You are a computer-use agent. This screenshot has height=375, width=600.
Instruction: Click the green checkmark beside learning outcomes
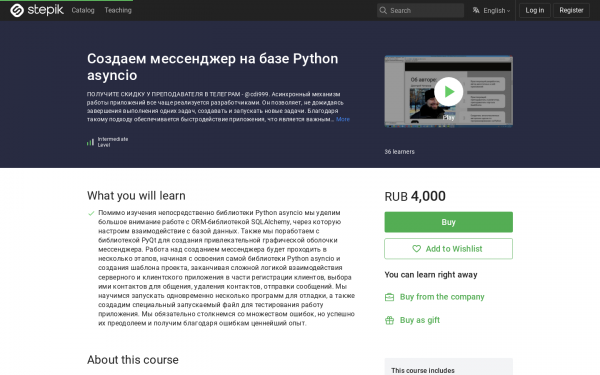(91, 213)
